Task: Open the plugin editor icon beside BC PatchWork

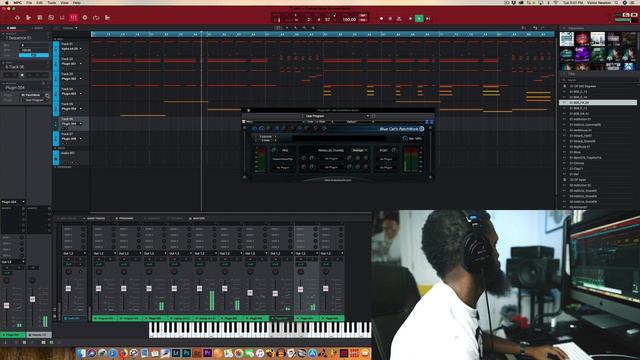Action: click(x=47, y=95)
